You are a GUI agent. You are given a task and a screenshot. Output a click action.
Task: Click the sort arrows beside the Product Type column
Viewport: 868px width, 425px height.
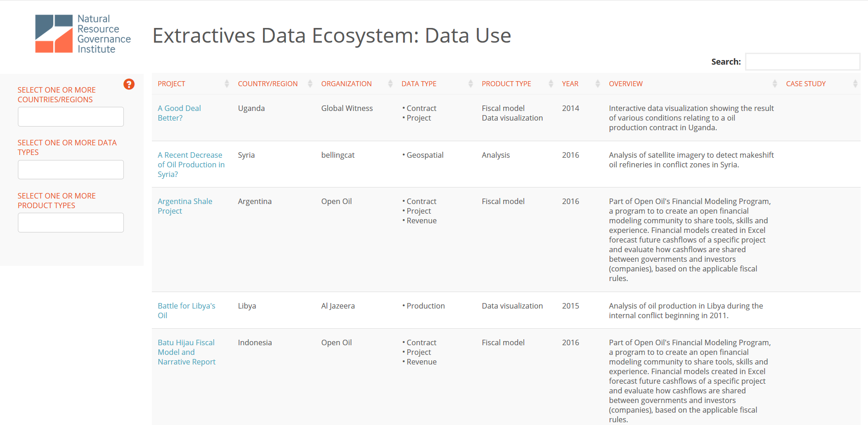coord(551,83)
